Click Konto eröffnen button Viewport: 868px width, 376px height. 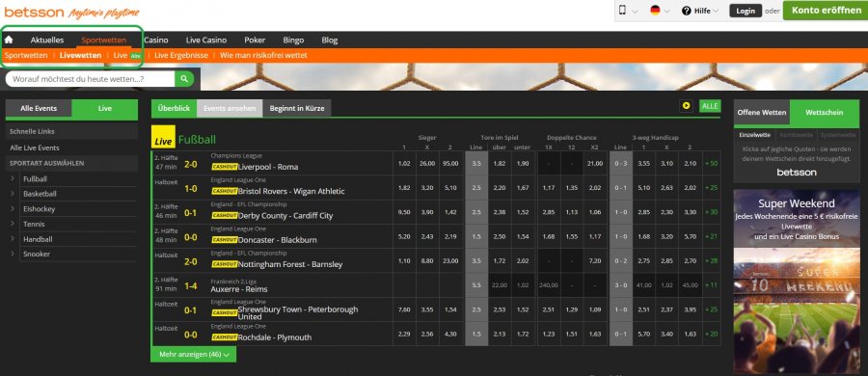pyautogui.click(x=826, y=10)
